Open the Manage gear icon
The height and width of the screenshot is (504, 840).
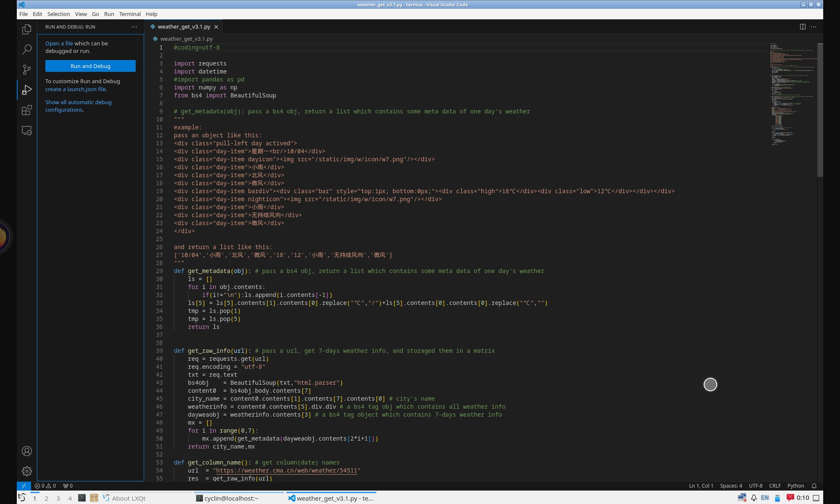[x=27, y=471]
